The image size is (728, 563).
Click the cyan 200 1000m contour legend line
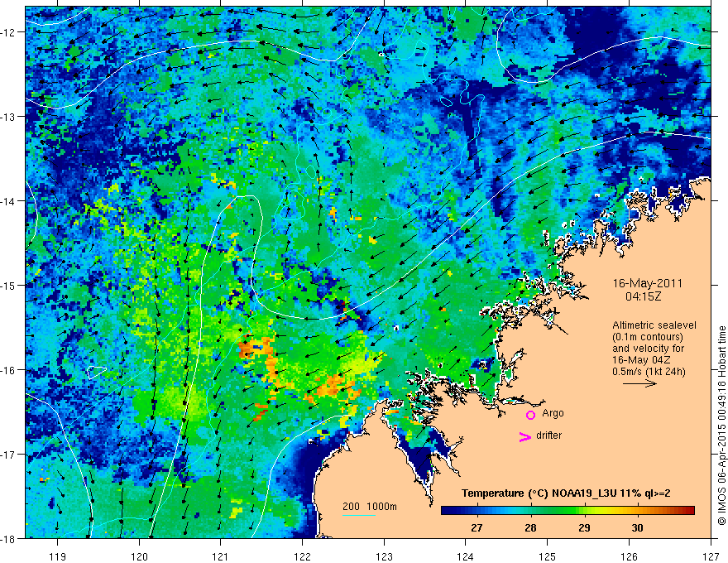[359, 515]
